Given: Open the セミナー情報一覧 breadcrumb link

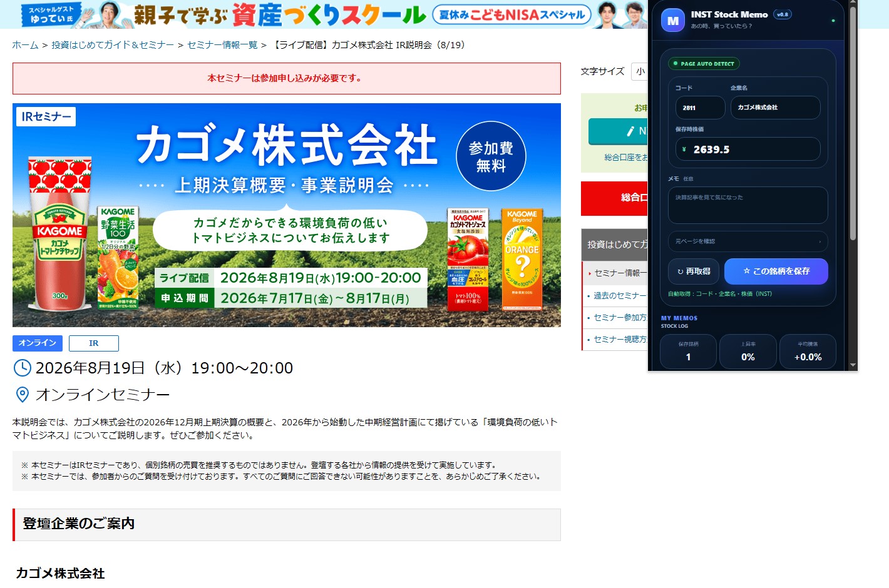Looking at the screenshot, I should click(222, 45).
